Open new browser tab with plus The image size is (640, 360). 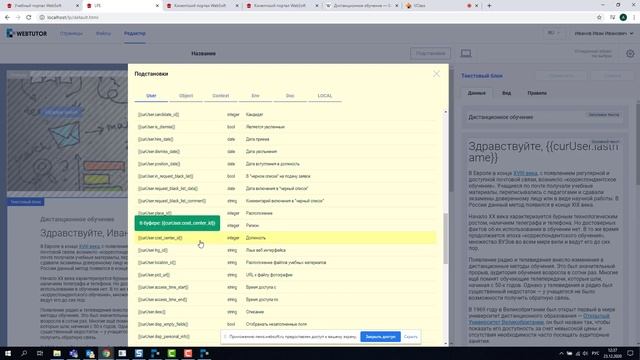click(489, 6)
